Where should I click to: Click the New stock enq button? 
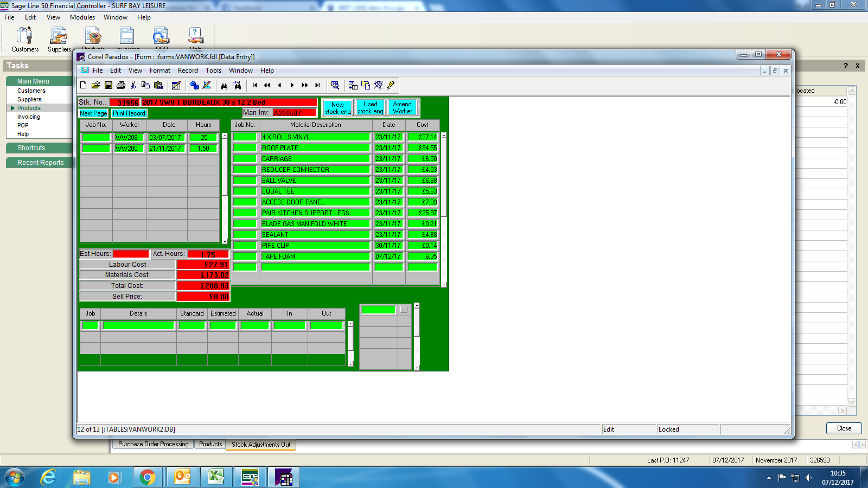tap(337, 108)
